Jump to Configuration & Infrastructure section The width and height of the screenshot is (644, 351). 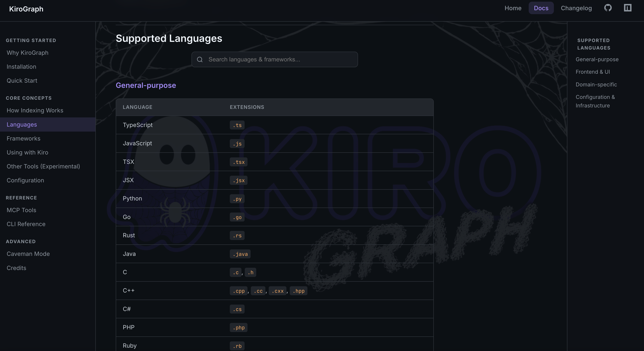coord(595,101)
